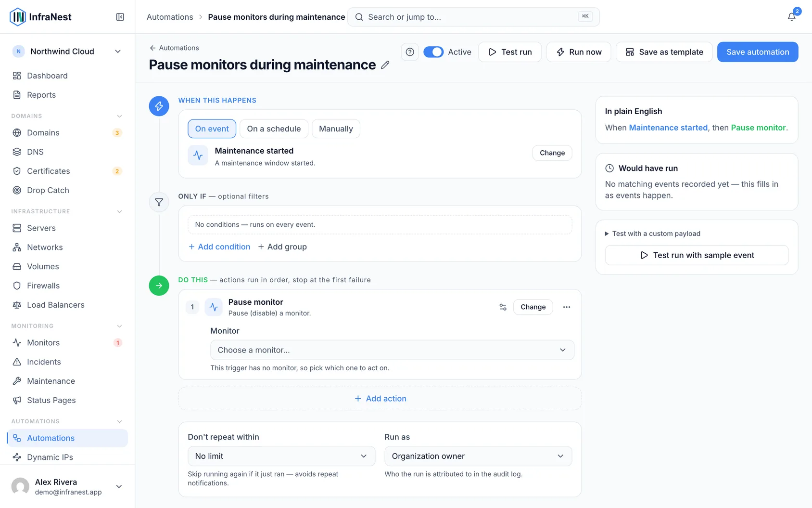Click the Maintenance started link in plain English
Viewport: 812px width, 508px height.
(x=668, y=128)
